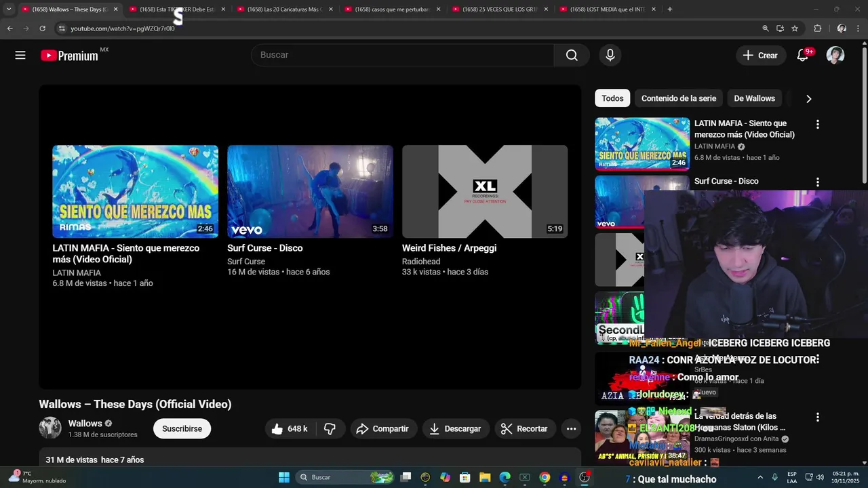Reload the page
This screenshot has width=868, height=488.
tap(42, 28)
